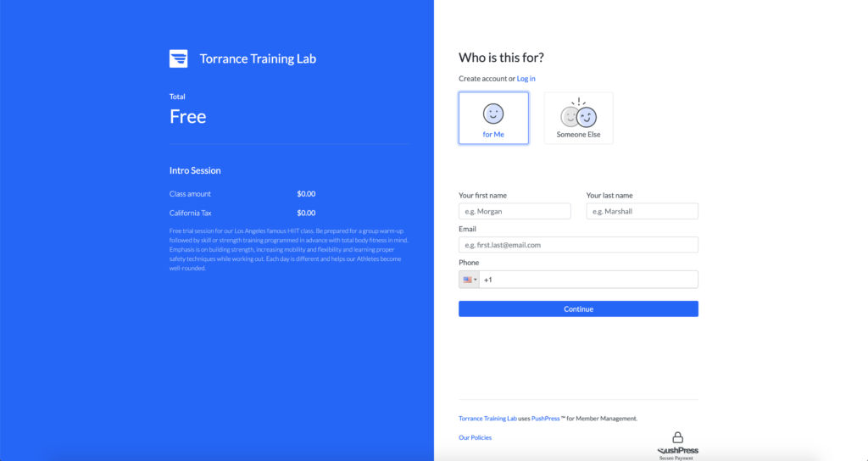Screen dimensions: 868x461
Task: Focus the 'Your last name' field
Action: pos(643,211)
